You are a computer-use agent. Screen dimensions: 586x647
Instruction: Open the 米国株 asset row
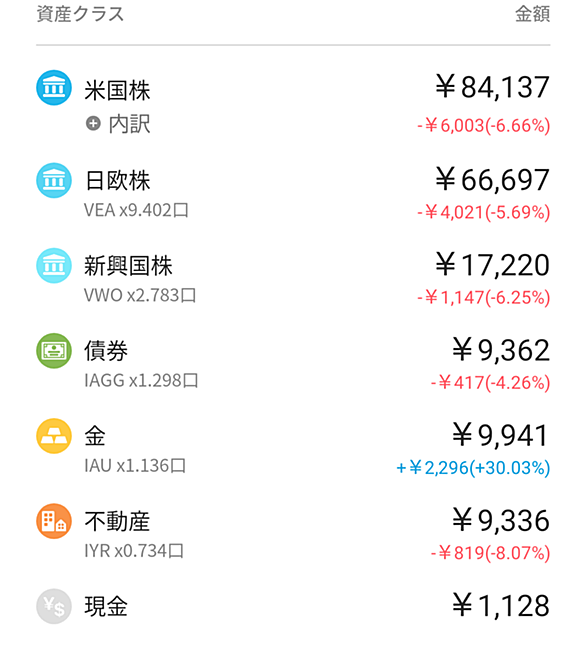(293, 103)
